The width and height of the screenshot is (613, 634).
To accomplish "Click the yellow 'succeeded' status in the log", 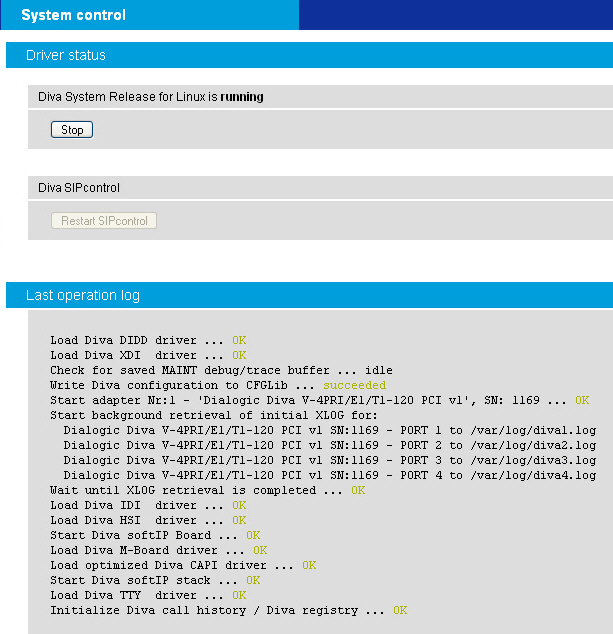I will click(x=354, y=385).
